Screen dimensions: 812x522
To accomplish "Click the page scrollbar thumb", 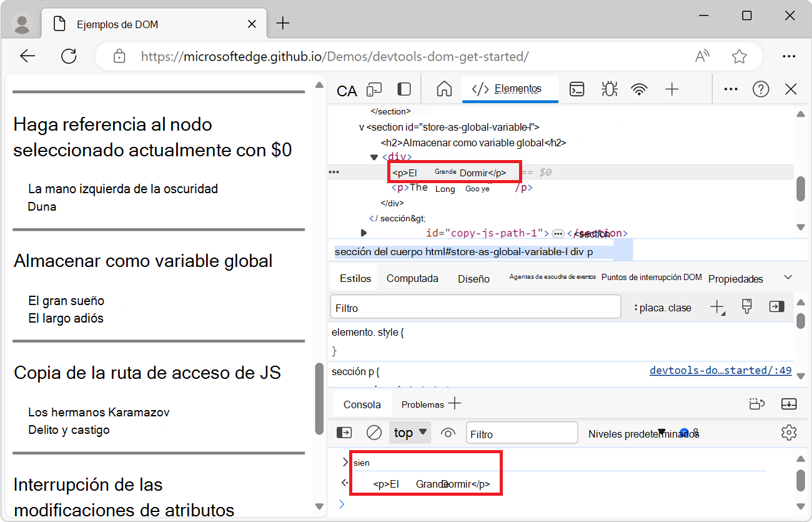I will [320, 399].
